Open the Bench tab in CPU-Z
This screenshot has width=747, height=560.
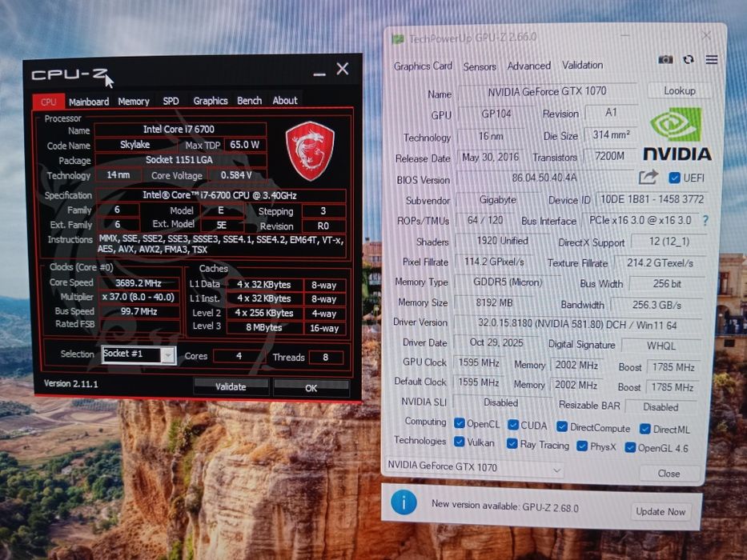click(249, 101)
